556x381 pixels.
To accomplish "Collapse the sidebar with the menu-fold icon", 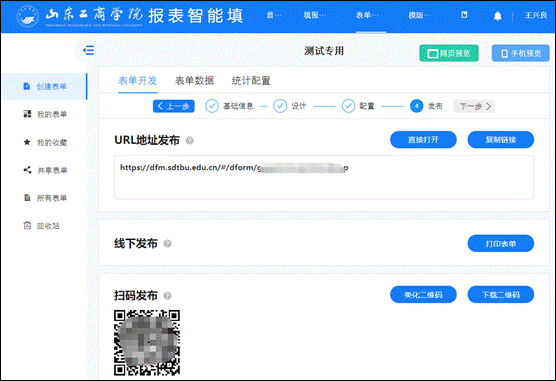I will pyautogui.click(x=88, y=50).
